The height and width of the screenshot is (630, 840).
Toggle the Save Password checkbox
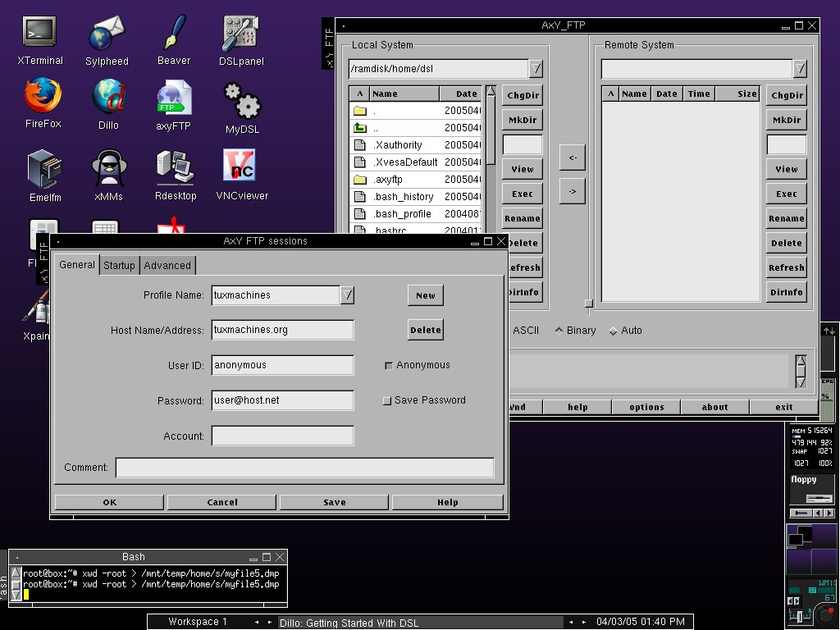(x=387, y=400)
